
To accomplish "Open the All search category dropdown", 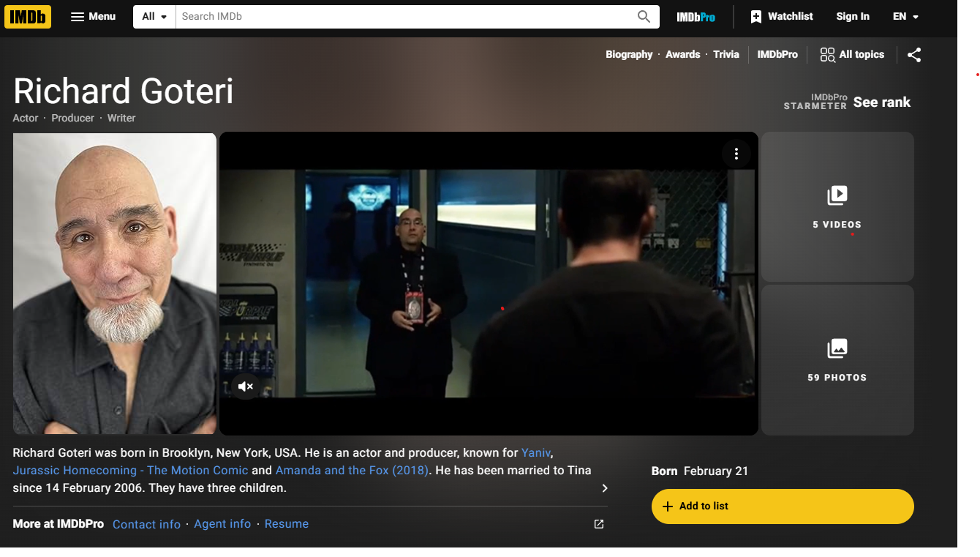I will click(x=154, y=16).
